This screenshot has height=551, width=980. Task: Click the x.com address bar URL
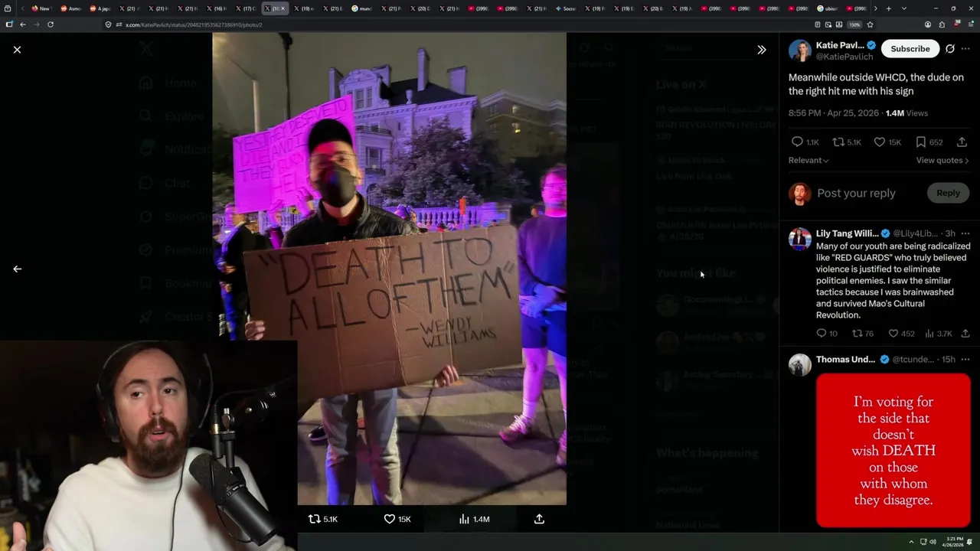[193, 24]
